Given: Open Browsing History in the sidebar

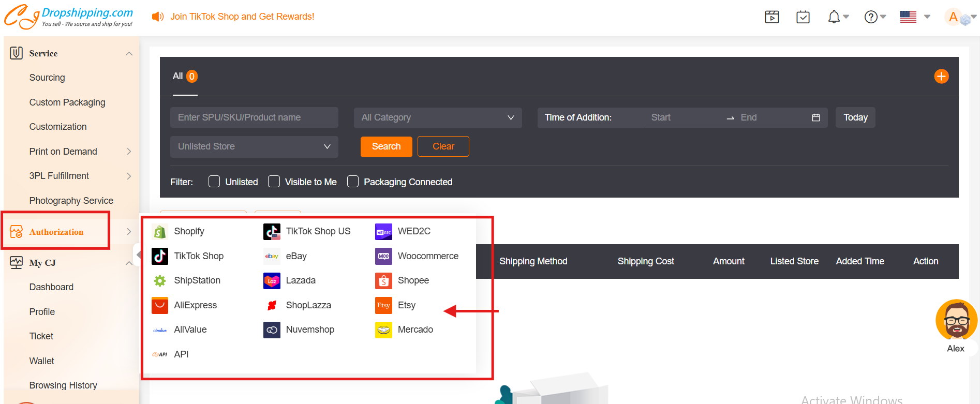Looking at the screenshot, I should point(63,385).
